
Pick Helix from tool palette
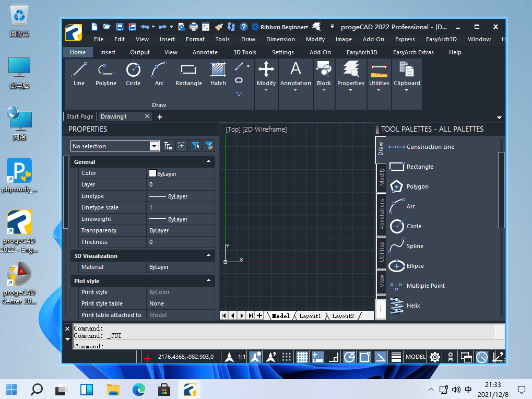pyautogui.click(x=405, y=306)
